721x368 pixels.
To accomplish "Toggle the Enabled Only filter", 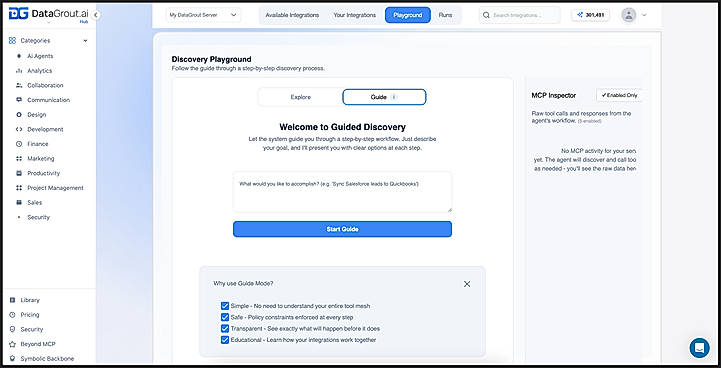I will [619, 95].
